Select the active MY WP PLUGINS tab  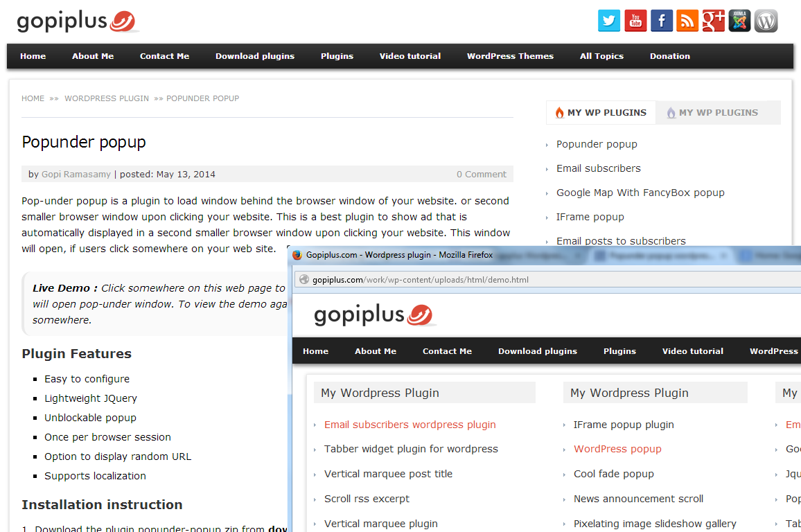tap(601, 112)
